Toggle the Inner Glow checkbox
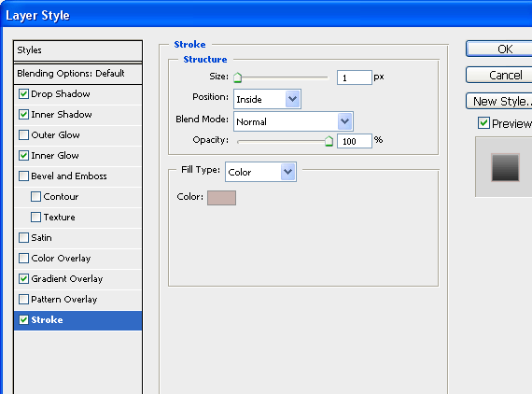Image resolution: width=532 pixels, height=394 pixels. [23, 155]
